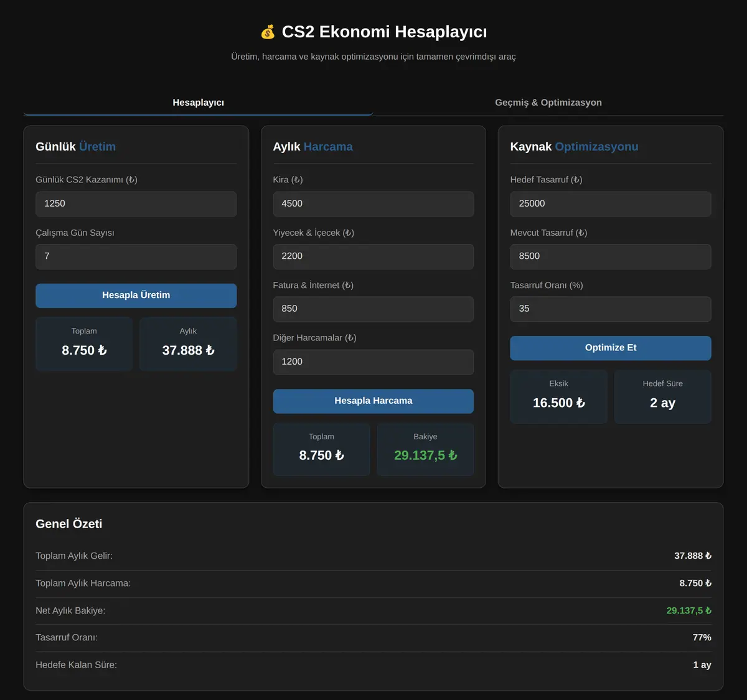Click the 8.750 ₺ Toplam result under Hesapla Harcama
The height and width of the screenshot is (700, 747).
pos(322,455)
